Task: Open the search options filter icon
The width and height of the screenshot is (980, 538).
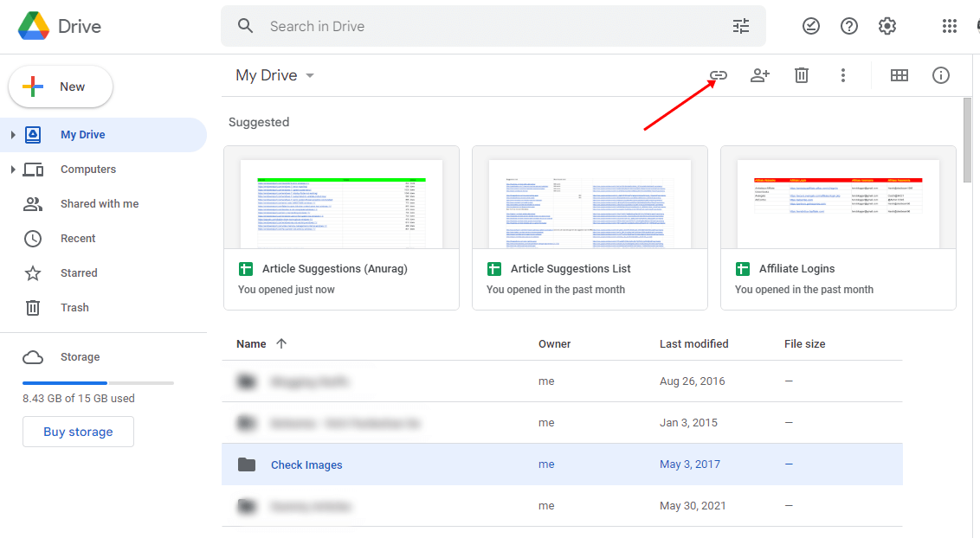Action: click(741, 26)
